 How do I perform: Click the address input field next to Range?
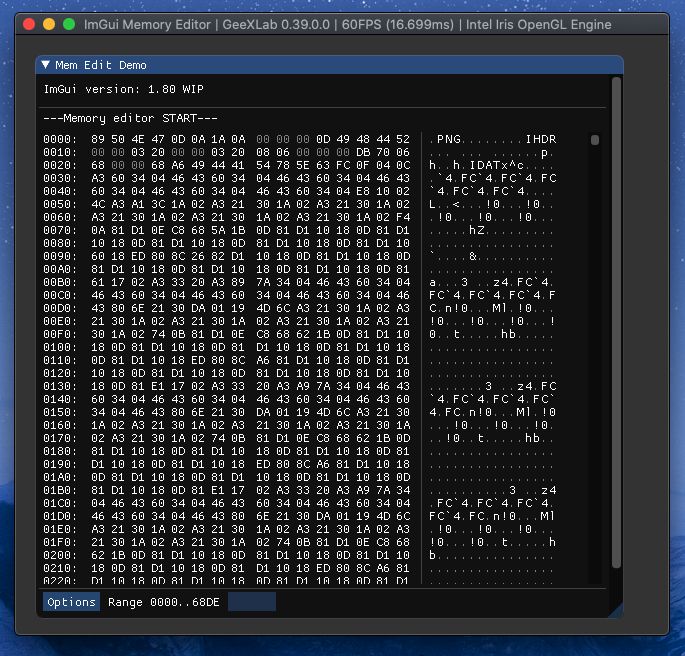tap(252, 602)
